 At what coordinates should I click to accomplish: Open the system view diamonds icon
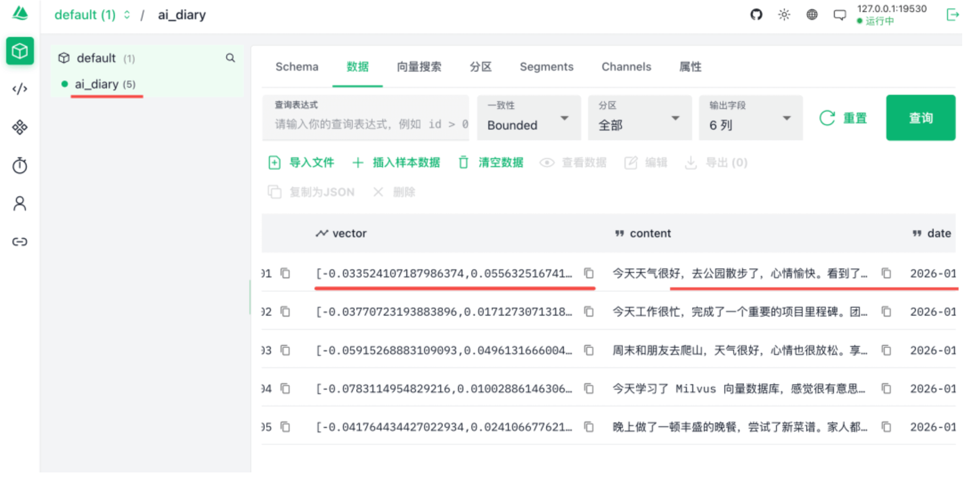pyautogui.click(x=20, y=127)
